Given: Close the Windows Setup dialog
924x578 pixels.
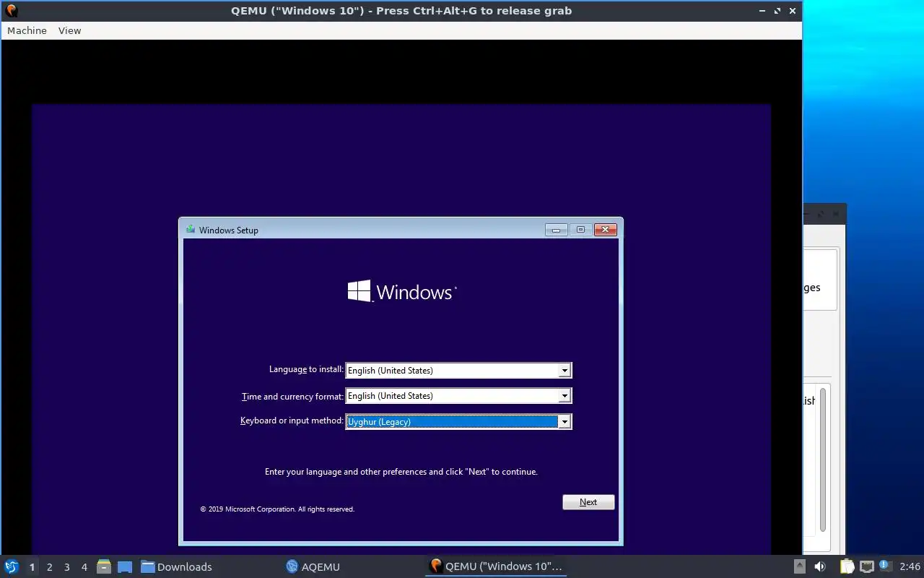Looking at the screenshot, I should point(605,230).
